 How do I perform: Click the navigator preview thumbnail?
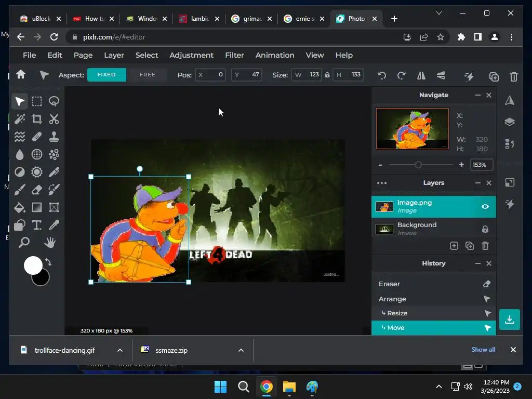[412, 129]
